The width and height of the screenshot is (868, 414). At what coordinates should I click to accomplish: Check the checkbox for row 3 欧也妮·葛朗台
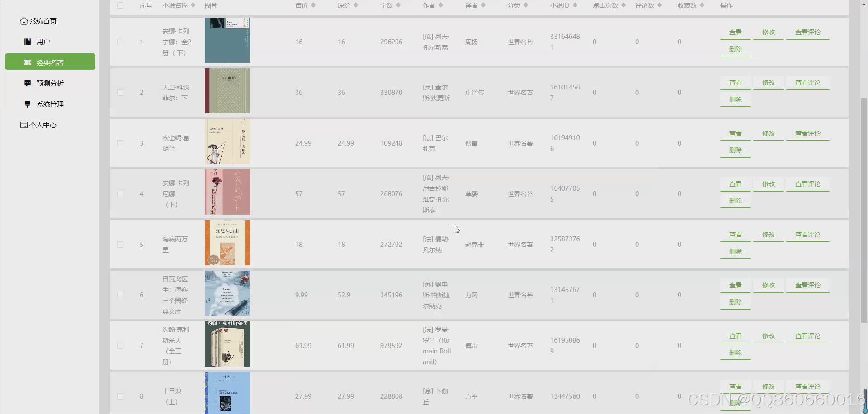tap(120, 143)
